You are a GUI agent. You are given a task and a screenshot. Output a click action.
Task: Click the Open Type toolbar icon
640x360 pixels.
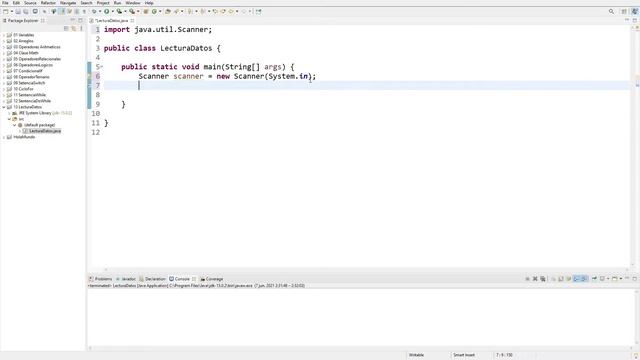tap(167, 11)
